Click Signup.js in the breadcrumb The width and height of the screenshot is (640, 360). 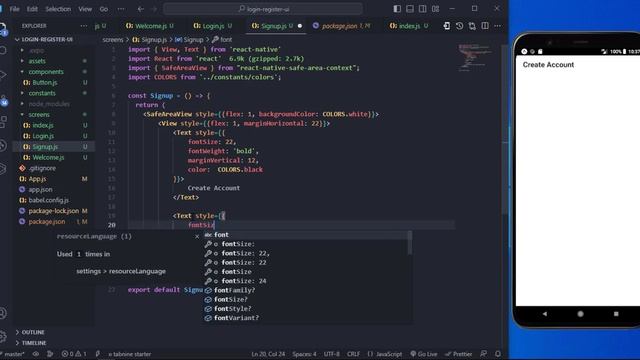pyautogui.click(x=150, y=40)
